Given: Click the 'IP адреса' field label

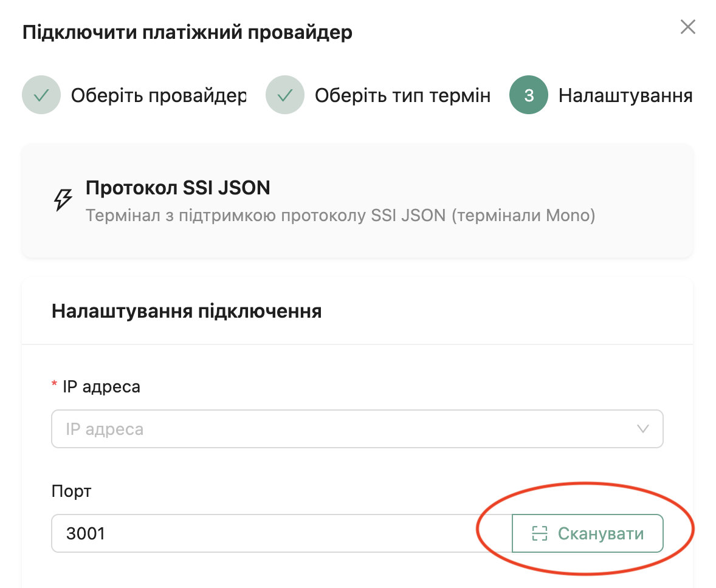Looking at the screenshot, I should [102, 386].
